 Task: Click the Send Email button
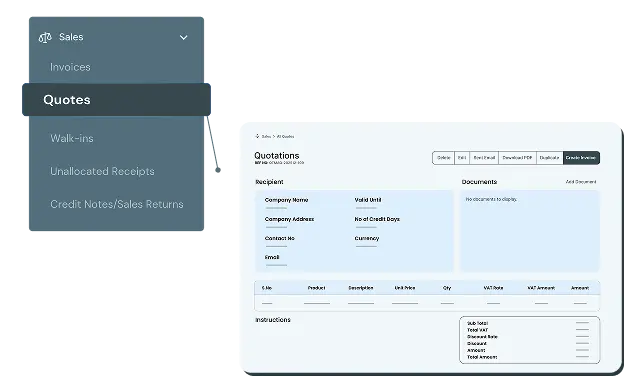pyautogui.click(x=484, y=158)
